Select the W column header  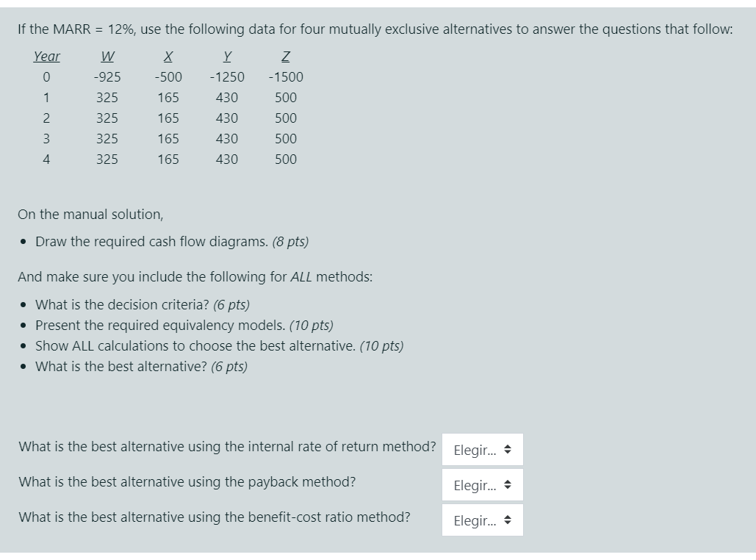(x=107, y=56)
